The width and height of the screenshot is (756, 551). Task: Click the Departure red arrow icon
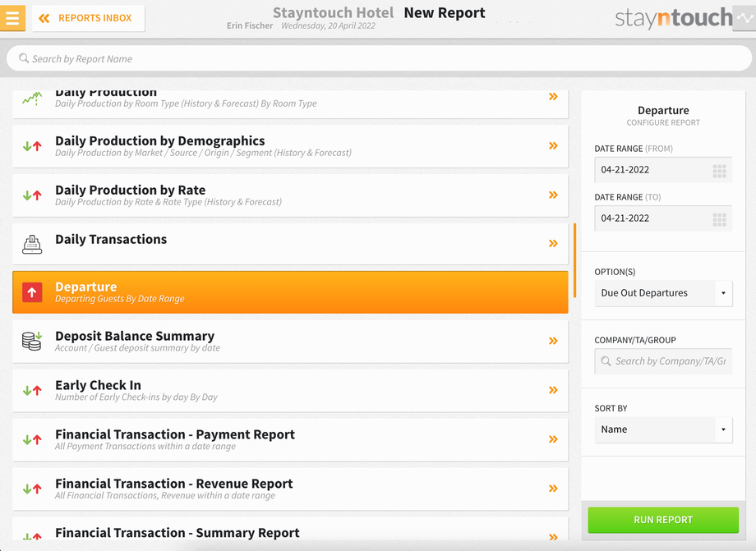32,292
